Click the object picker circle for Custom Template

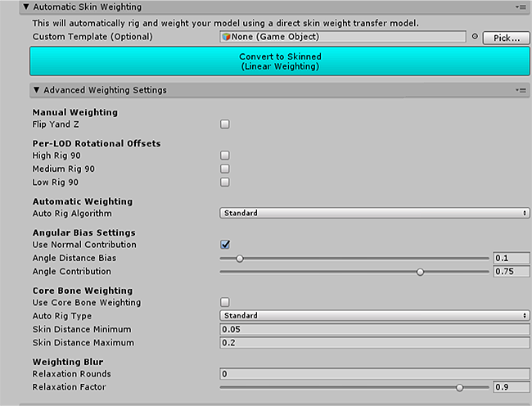click(475, 36)
